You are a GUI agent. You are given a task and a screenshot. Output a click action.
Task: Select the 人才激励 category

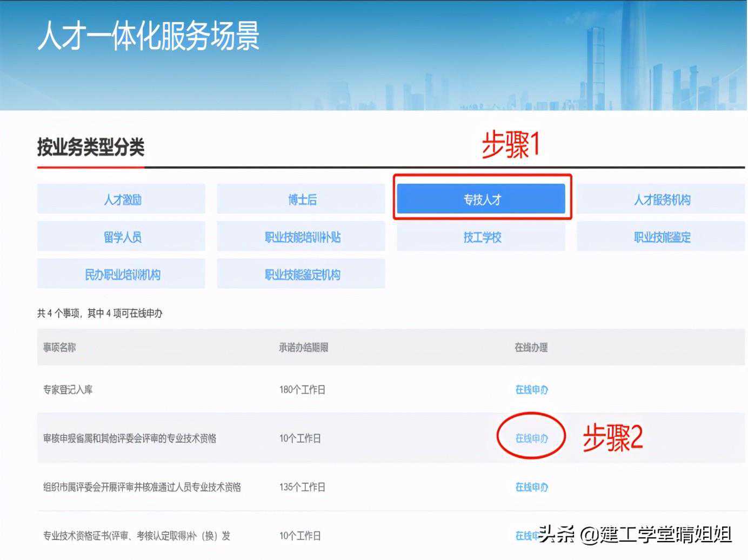coord(122,199)
